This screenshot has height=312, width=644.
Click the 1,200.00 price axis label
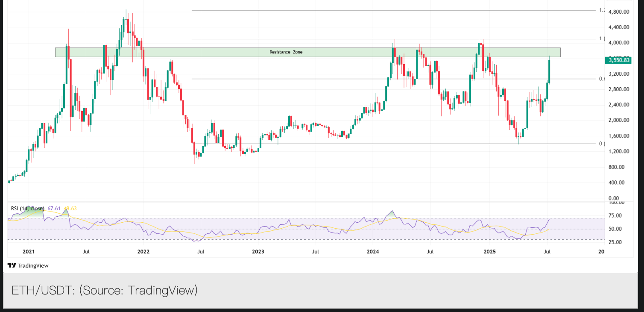point(619,151)
